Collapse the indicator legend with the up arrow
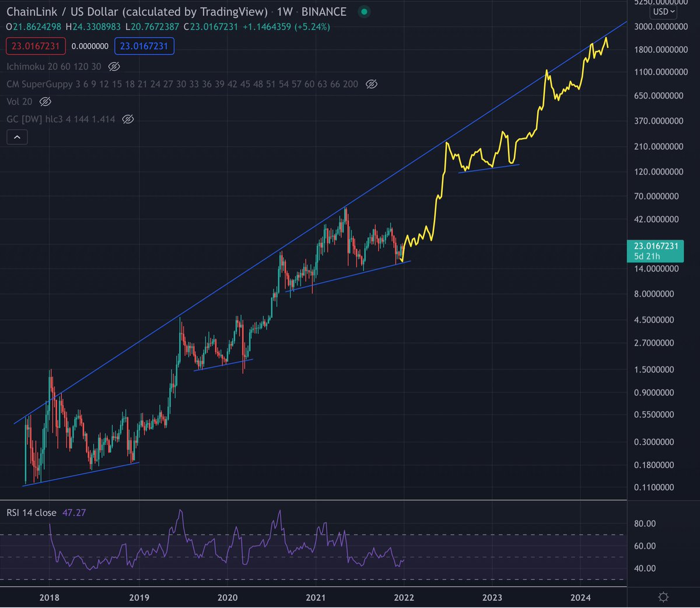Viewport: 700px width, 608px height. click(x=17, y=136)
